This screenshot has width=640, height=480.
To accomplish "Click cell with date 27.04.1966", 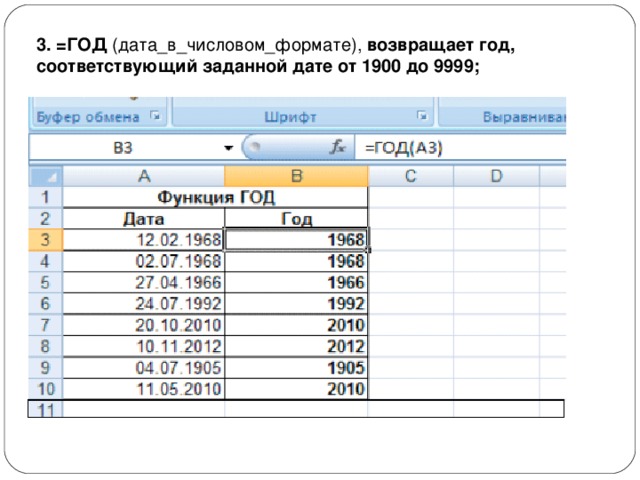I will [143, 282].
